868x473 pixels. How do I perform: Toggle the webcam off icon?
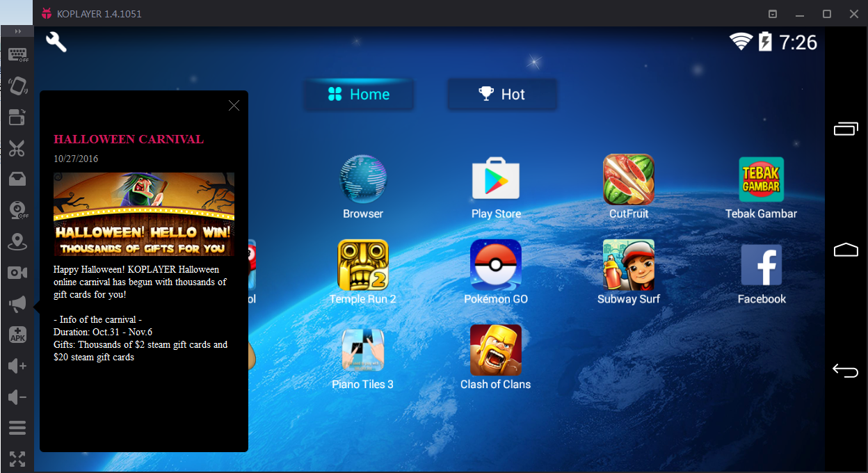17,210
